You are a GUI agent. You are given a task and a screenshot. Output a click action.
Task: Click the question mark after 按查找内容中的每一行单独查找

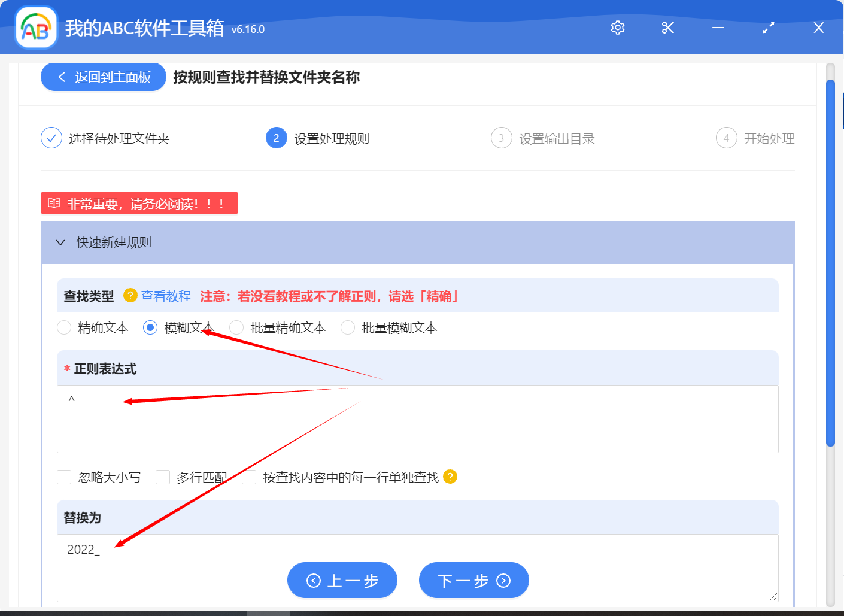coord(451,477)
